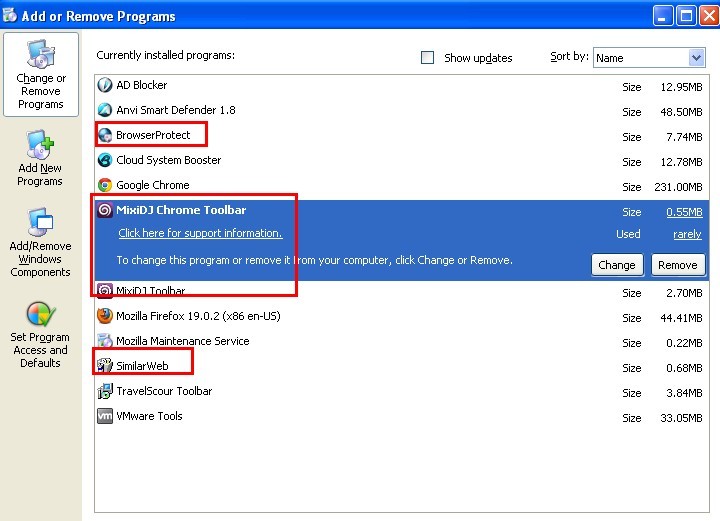Minimize the Add or Remove Programs window
Viewport: 720px width, 521px height.
click(663, 16)
